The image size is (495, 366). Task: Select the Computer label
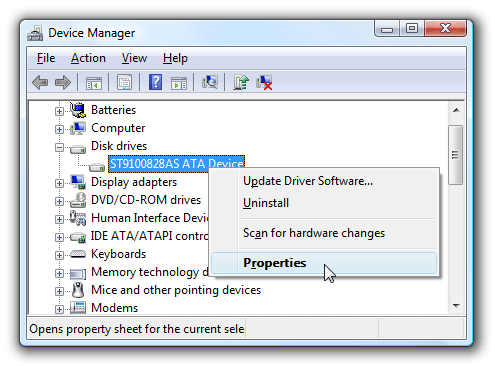pyautogui.click(x=118, y=128)
